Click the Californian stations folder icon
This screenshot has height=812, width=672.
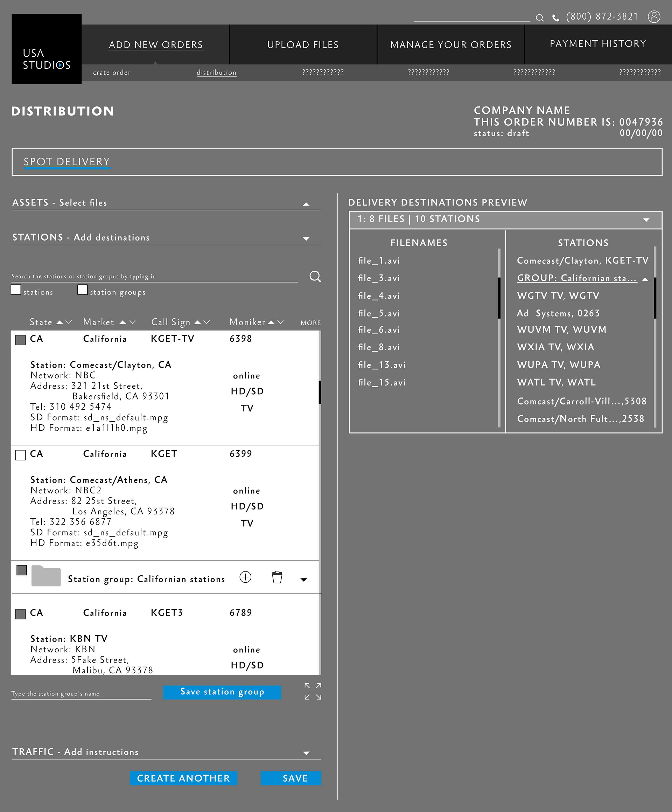pyautogui.click(x=46, y=576)
